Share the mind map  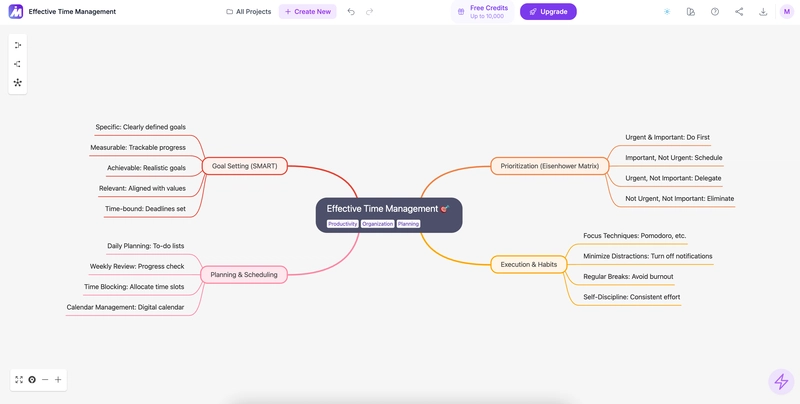coord(739,12)
